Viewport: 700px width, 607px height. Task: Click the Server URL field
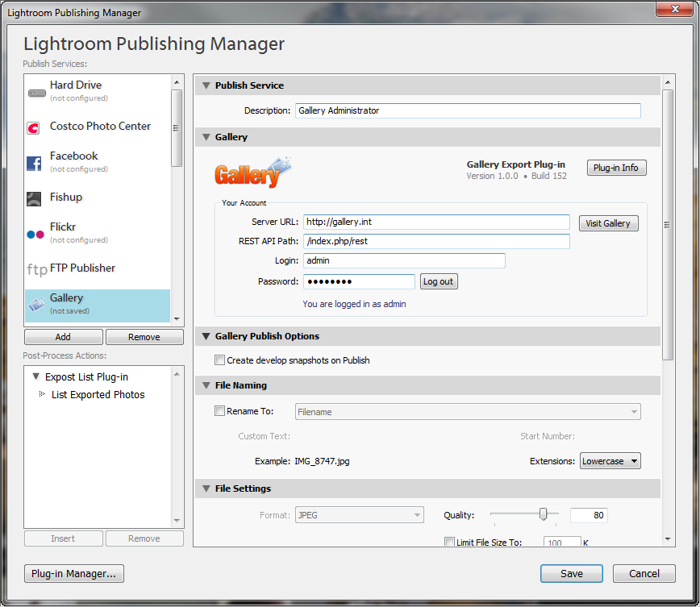pyautogui.click(x=436, y=222)
